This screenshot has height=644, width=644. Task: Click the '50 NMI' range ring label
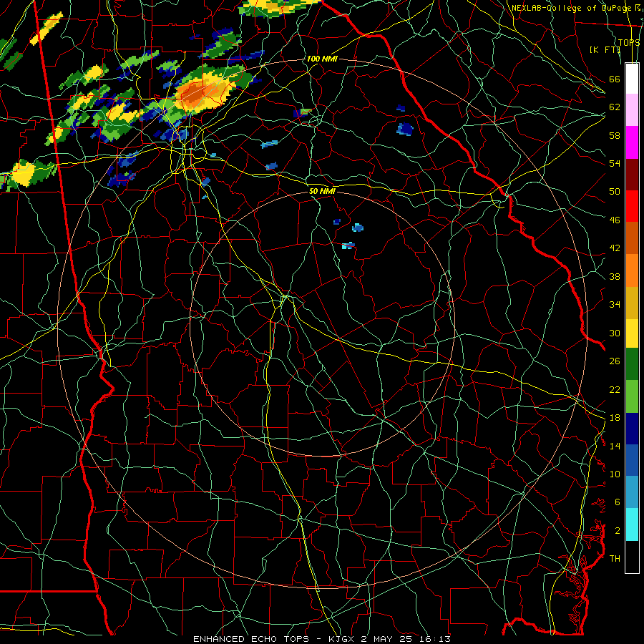[322, 191]
